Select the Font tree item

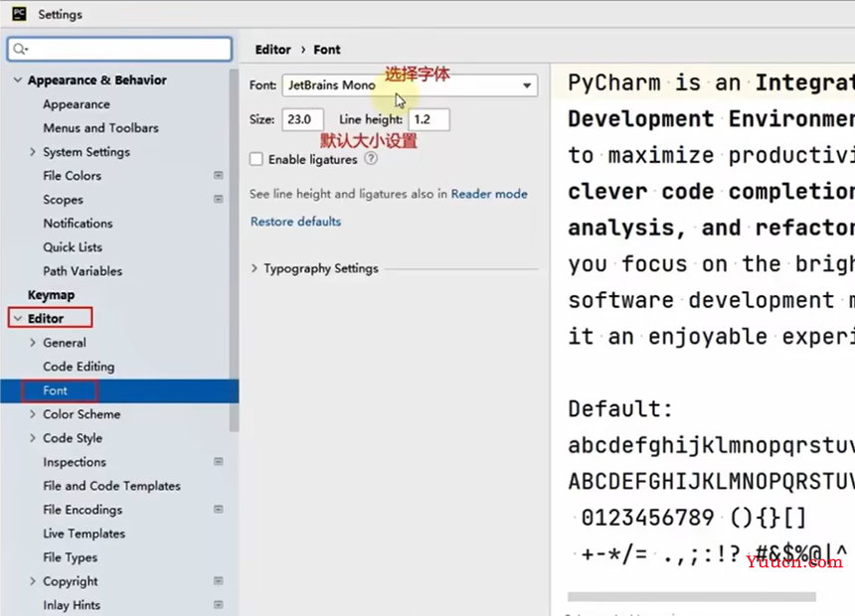(119, 390)
